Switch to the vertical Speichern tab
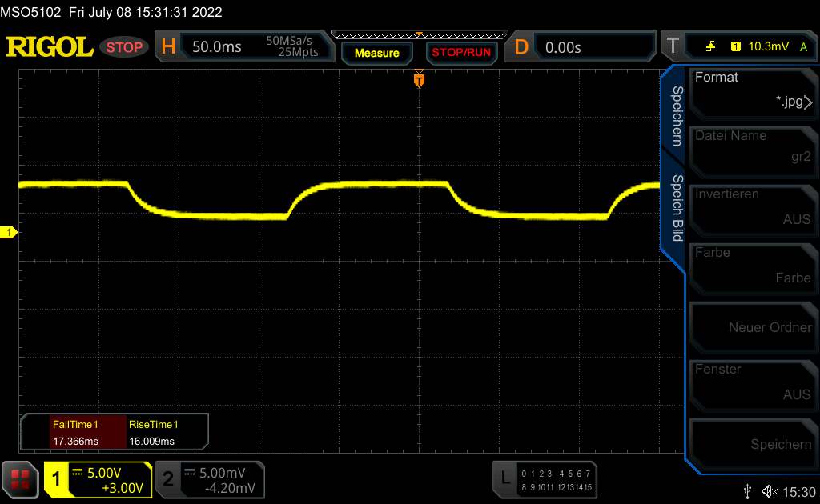 click(677, 116)
